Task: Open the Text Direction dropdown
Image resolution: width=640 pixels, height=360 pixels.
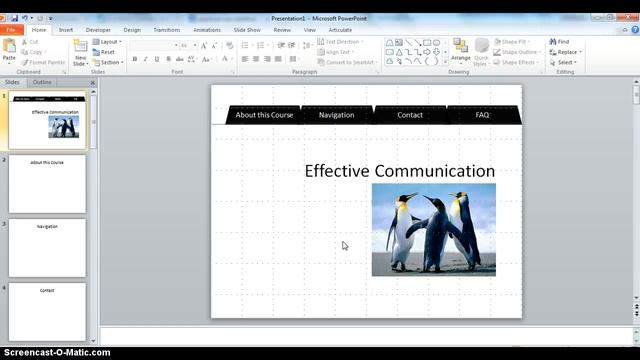Action: coord(340,42)
